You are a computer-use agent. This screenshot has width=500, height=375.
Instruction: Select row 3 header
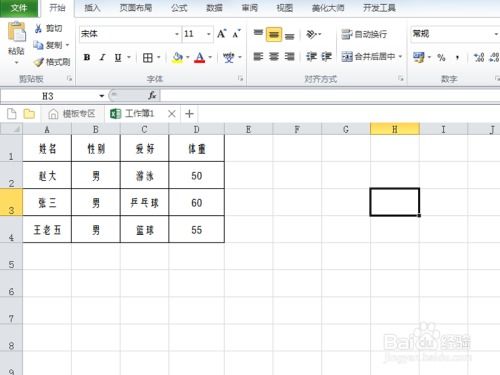(11, 203)
